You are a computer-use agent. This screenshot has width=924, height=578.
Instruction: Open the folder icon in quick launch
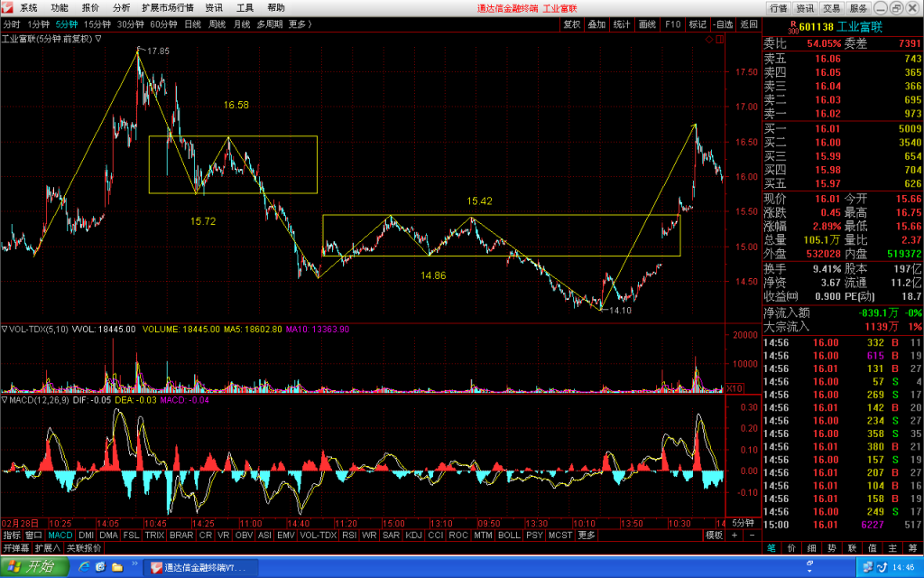117,567
